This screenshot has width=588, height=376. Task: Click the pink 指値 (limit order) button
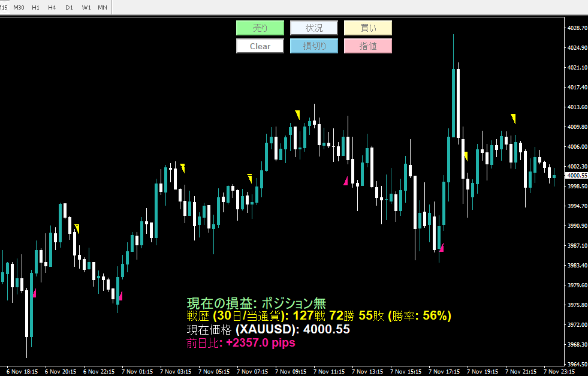coord(367,46)
